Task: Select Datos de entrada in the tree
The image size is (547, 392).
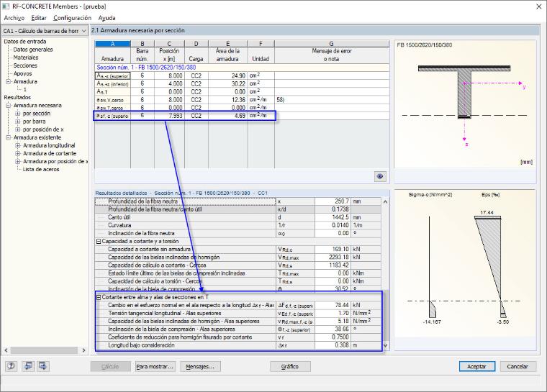Action: (x=24, y=42)
